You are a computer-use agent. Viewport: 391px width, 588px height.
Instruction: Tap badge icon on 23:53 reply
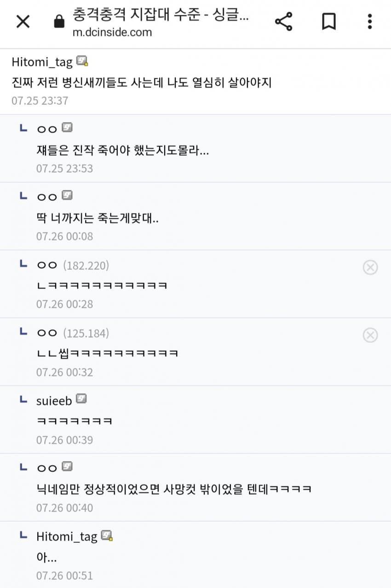point(67,128)
